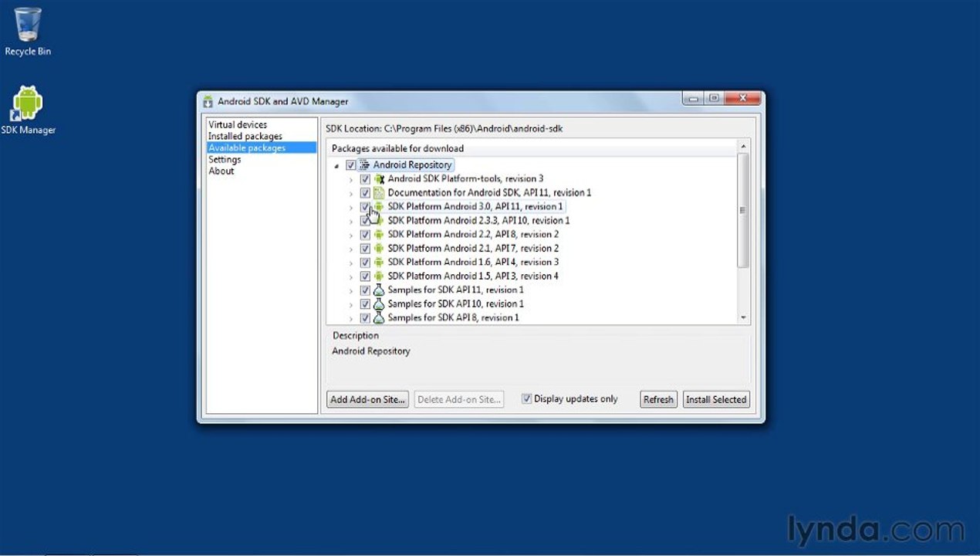Open the About section
This screenshot has width=980, height=556.
pyautogui.click(x=221, y=171)
